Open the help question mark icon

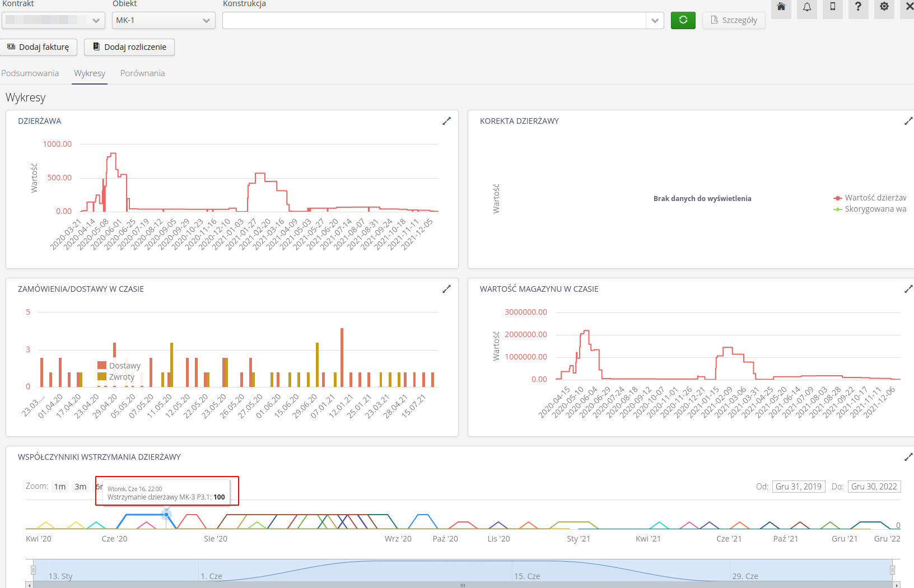[858, 7]
